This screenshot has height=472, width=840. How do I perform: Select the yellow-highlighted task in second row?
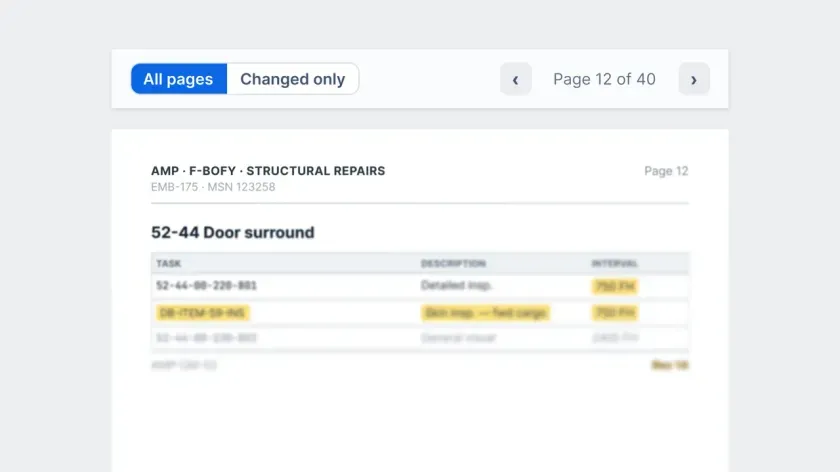tap(202, 313)
